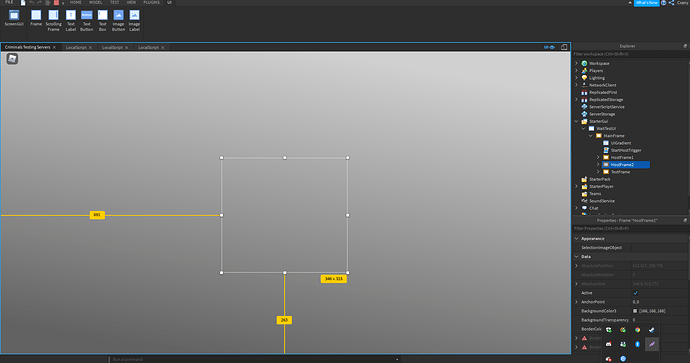Expand the AnchorPoint property
Image resolution: width=690 pixels, height=363 pixels.
coord(577,302)
